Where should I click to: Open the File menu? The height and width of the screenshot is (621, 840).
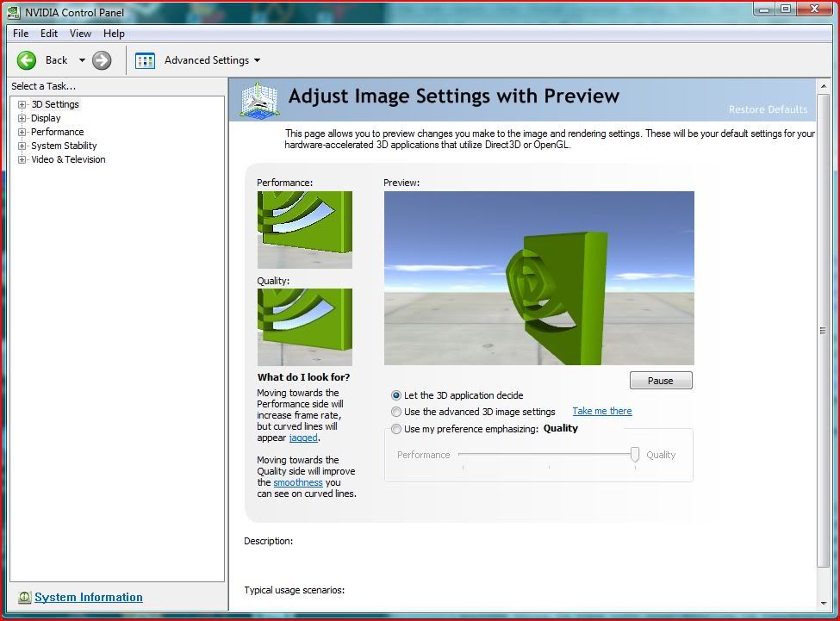point(21,34)
